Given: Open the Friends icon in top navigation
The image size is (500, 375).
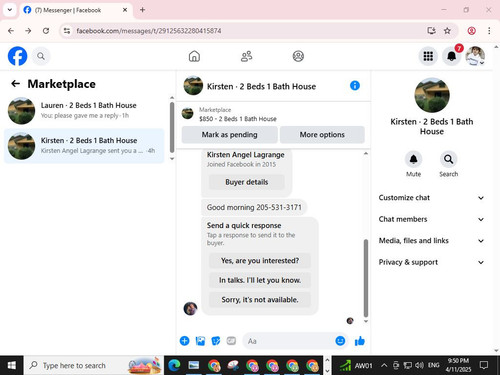Looking at the screenshot, I should point(246,56).
